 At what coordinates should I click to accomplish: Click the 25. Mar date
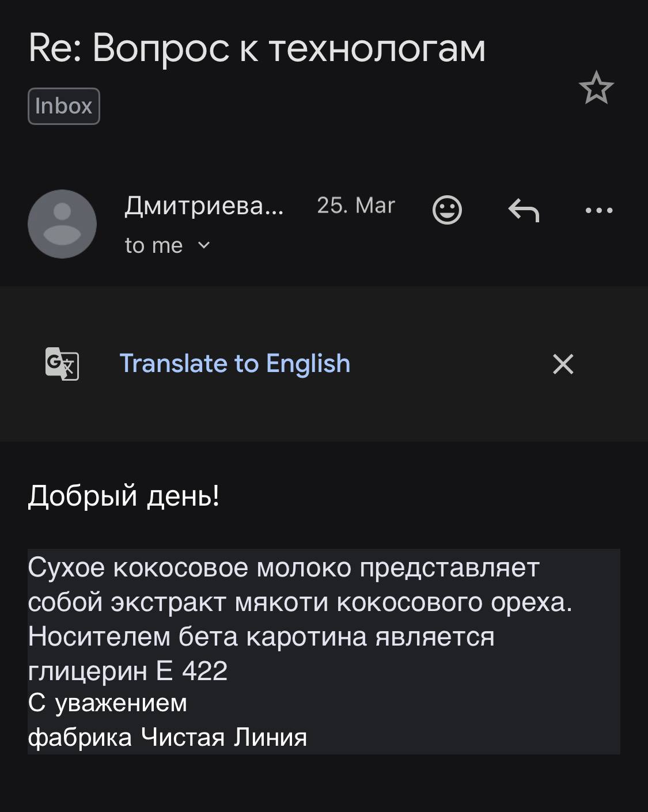pyautogui.click(x=355, y=206)
